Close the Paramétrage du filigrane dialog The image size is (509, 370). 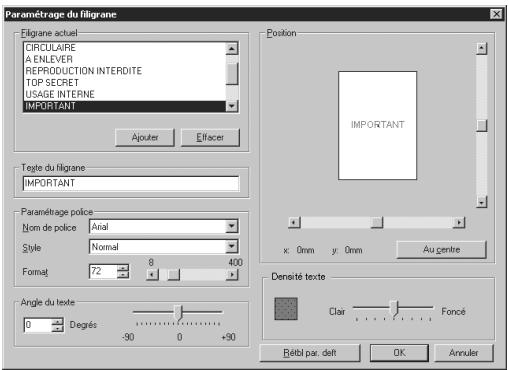pyautogui.click(x=496, y=14)
